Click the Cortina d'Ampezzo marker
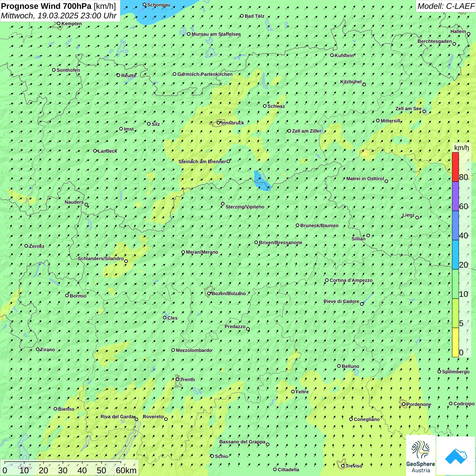This screenshot has width=476, height=476. (327, 280)
